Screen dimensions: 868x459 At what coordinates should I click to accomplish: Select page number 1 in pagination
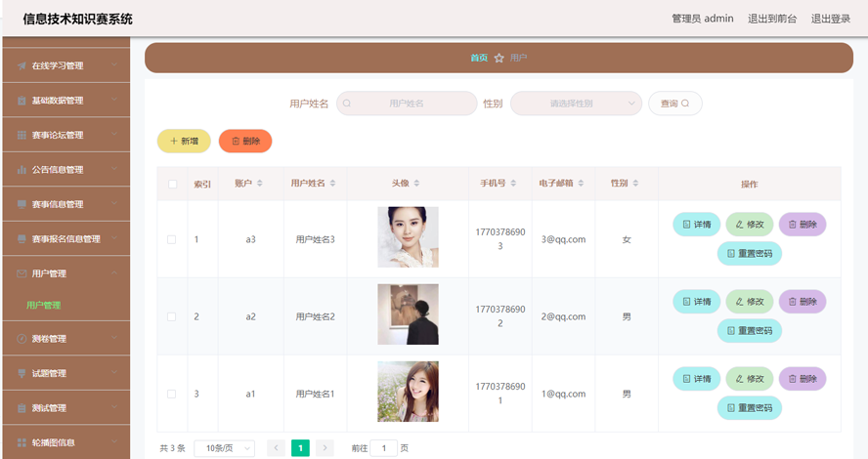point(301,448)
